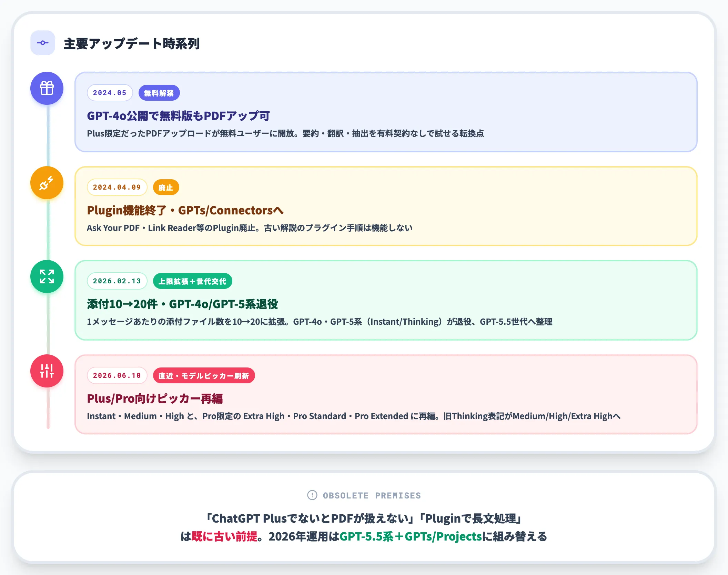
Task: Select the orange 廃止 badge
Action: (x=166, y=187)
